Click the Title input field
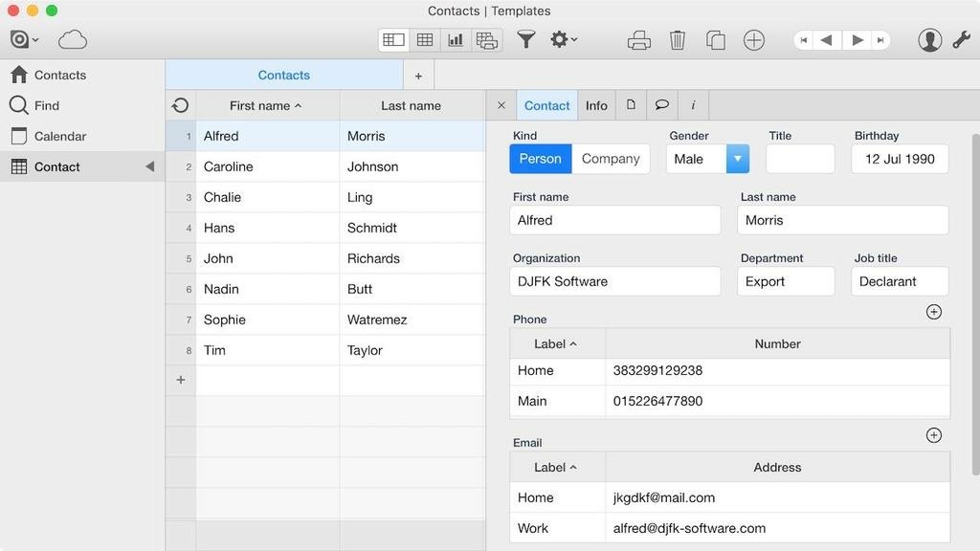Viewport: 980px width, 551px height. [x=800, y=159]
